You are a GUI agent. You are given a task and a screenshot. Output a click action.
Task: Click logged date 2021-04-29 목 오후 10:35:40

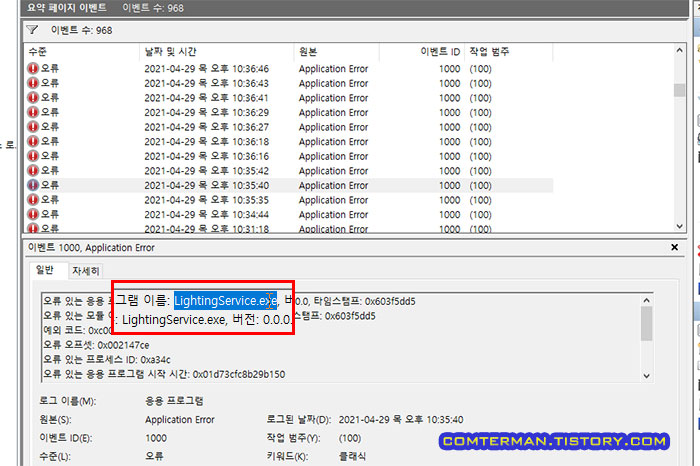pos(401,420)
